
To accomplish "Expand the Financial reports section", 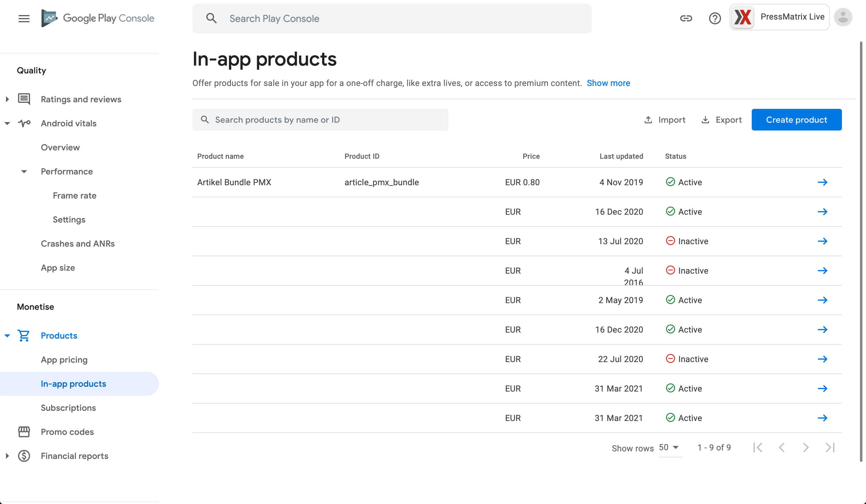I will (x=7, y=456).
